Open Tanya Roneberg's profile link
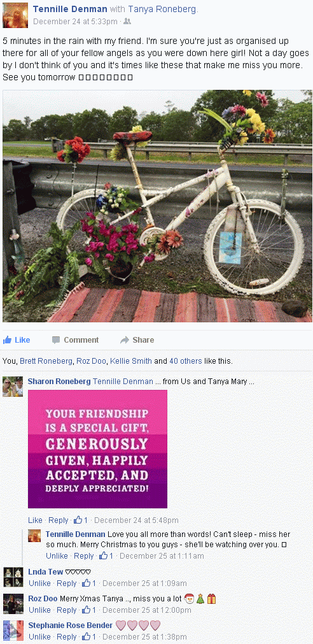The image size is (313, 644). pos(162,9)
